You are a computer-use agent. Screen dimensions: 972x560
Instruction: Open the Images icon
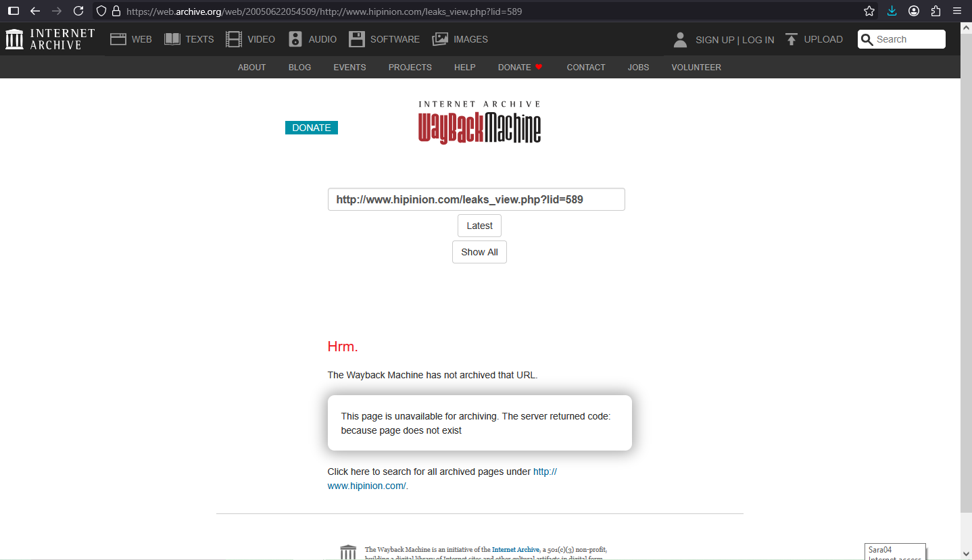point(440,39)
